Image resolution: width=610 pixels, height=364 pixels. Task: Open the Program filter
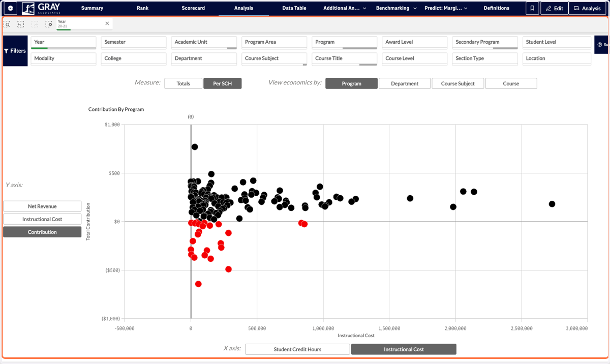(x=344, y=43)
